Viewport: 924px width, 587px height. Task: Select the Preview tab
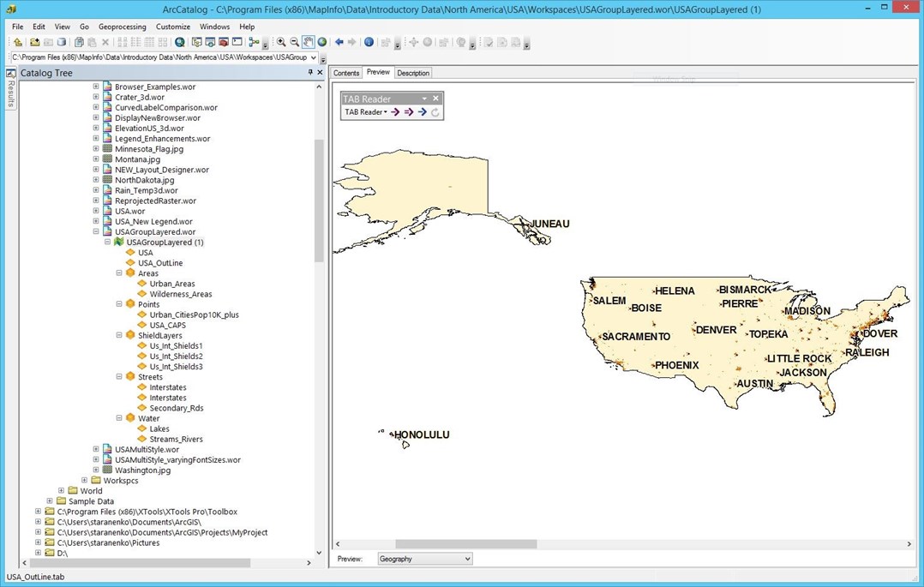pyautogui.click(x=378, y=73)
